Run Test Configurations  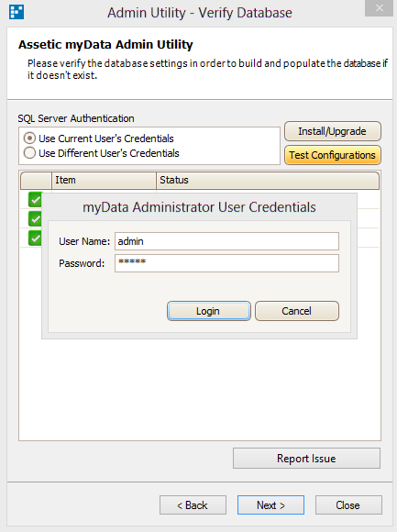(333, 155)
